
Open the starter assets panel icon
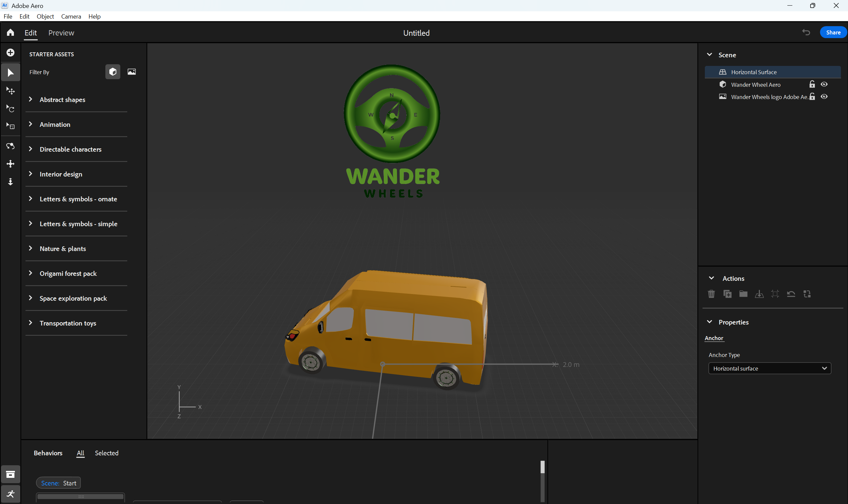coord(11,474)
